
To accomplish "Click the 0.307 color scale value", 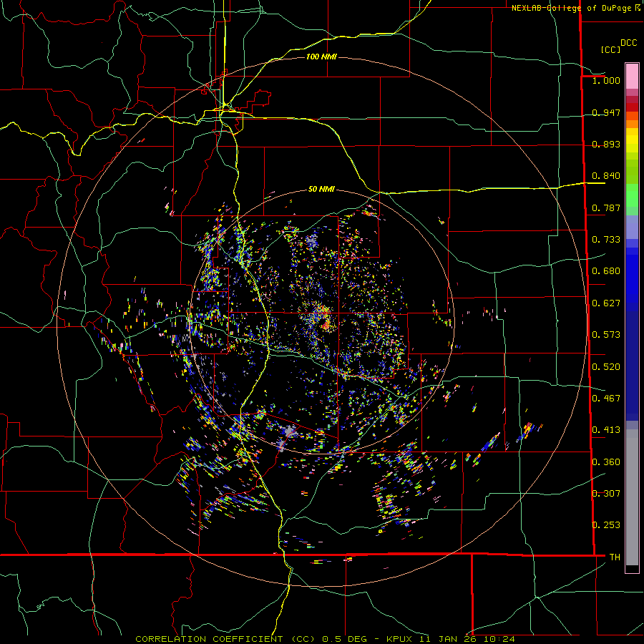I will [606, 494].
